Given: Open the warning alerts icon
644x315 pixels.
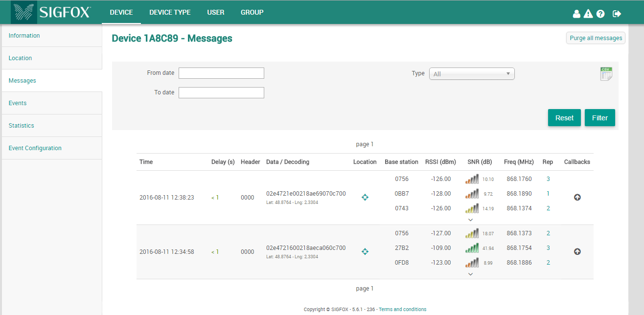Looking at the screenshot, I should 588,14.
